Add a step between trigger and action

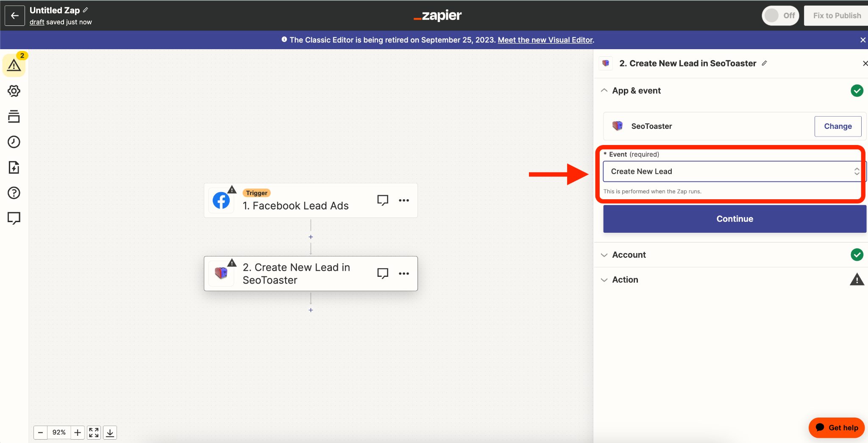click(311, 237)
